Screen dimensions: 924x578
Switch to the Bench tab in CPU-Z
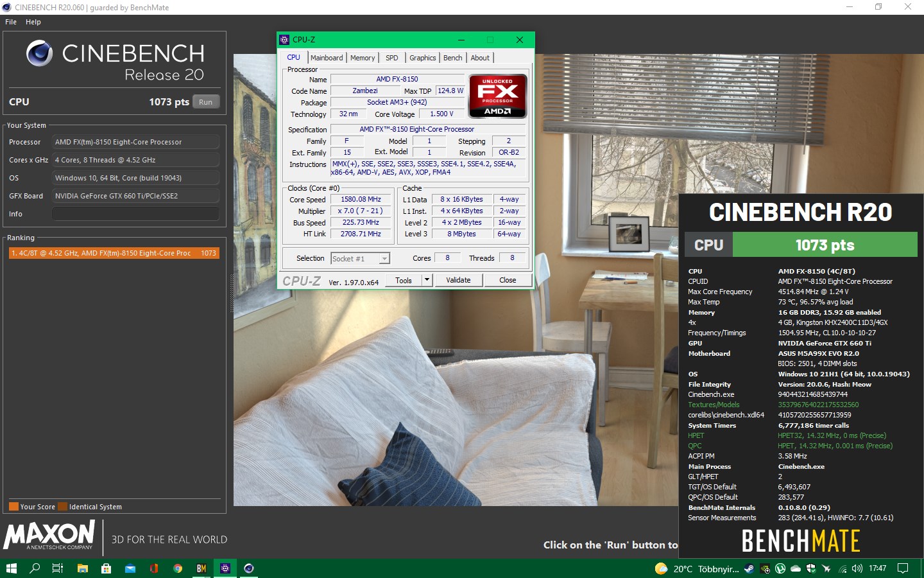coord(453,58)
